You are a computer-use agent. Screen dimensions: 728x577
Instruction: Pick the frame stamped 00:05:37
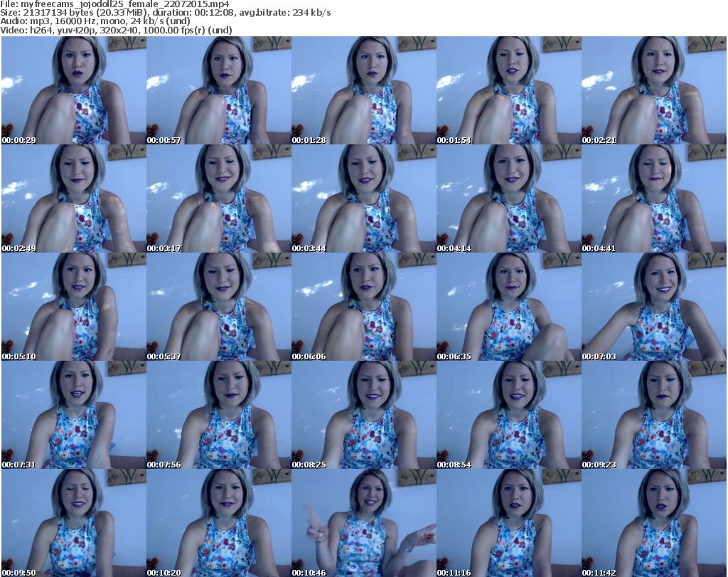(x=219, y=307)
